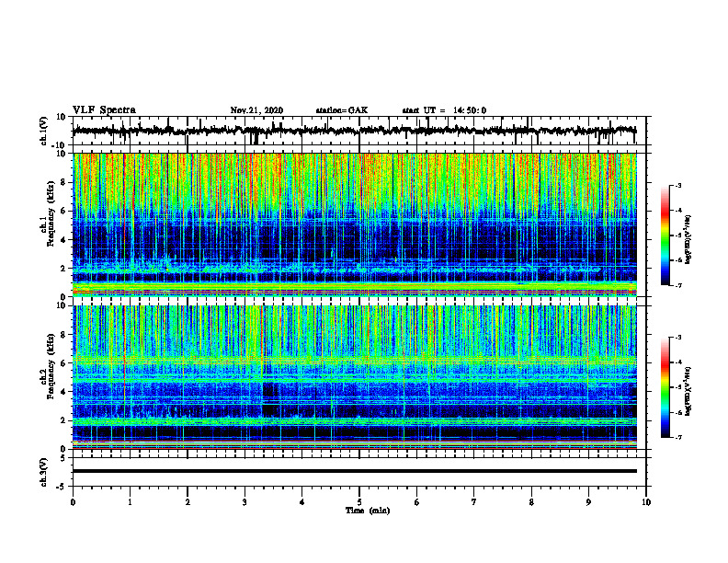This screenshot has width=728, height=563.
Task: Click the "start UT = 14:50: 0" label
Action: click(x=444, y=110)
